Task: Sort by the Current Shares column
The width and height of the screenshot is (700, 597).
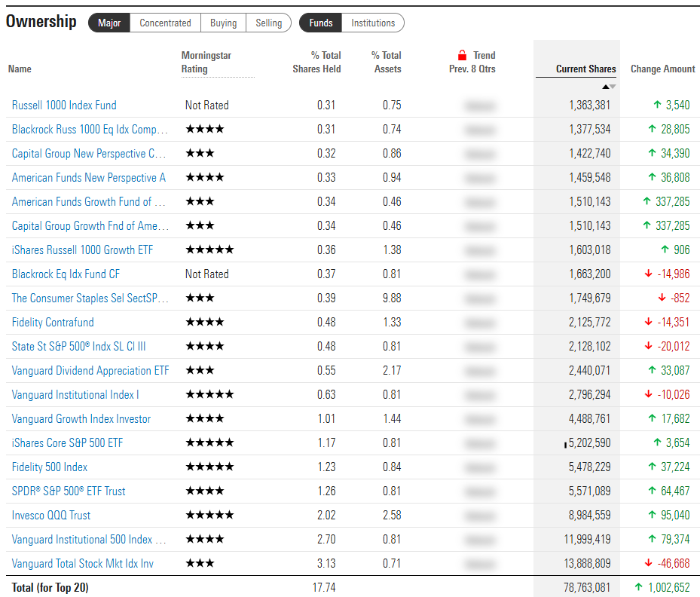Action: [x=585, y=69]
